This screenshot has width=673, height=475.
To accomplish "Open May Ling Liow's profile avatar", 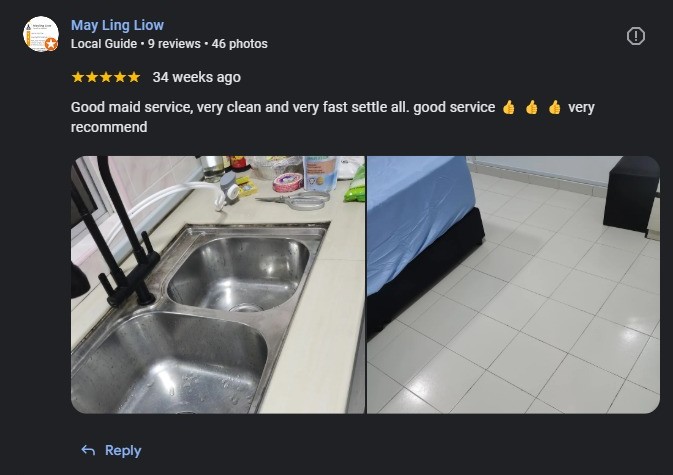I will coord(41,34).
